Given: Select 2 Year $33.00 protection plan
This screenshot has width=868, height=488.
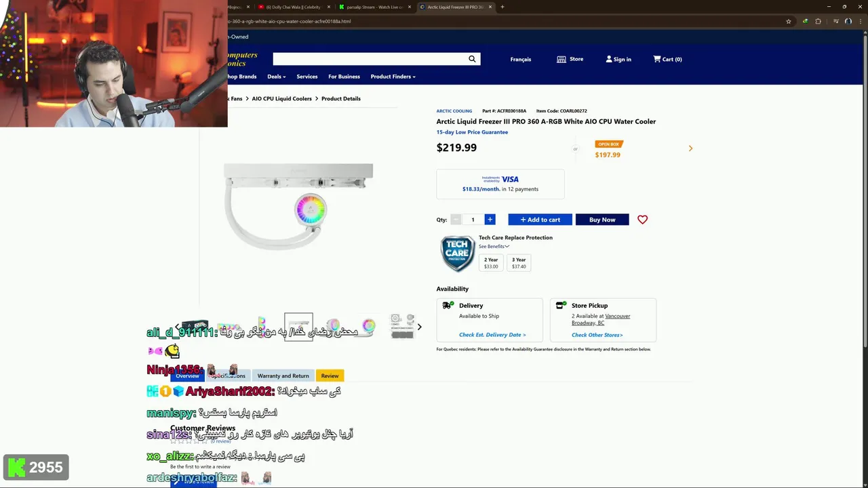Looking at the screenshot, I should click(491, 262).
